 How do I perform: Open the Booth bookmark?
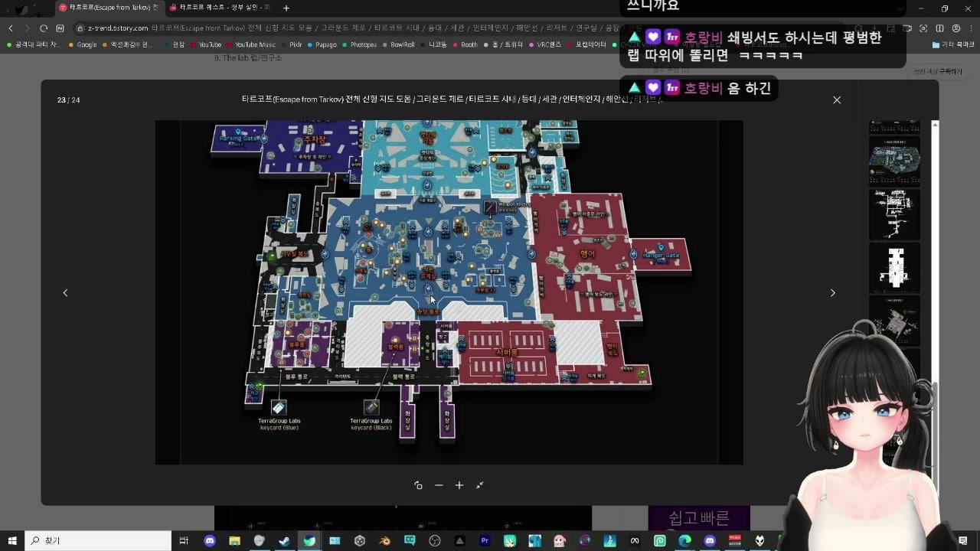465,45
